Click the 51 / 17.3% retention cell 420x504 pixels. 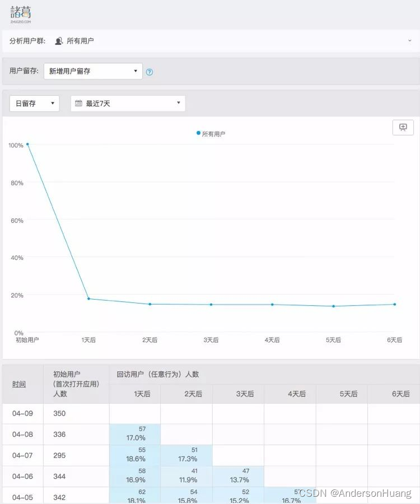tap(186, 455)
